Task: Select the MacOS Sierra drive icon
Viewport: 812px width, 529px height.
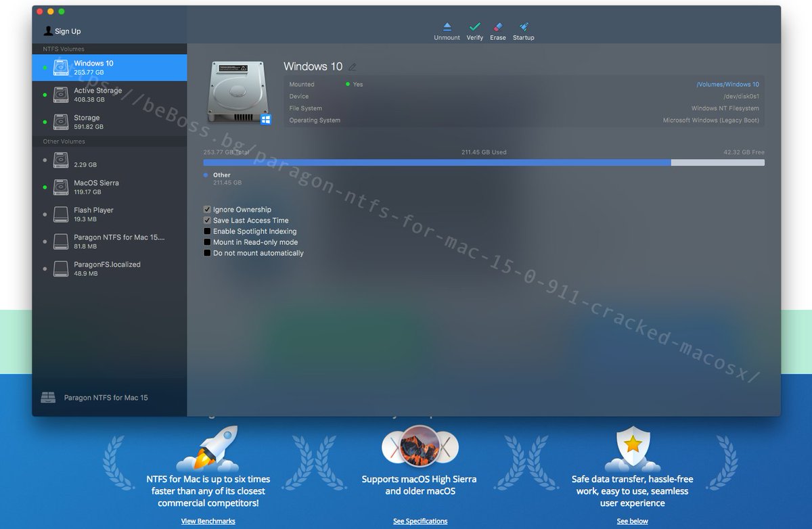Action: click(62, 187)
